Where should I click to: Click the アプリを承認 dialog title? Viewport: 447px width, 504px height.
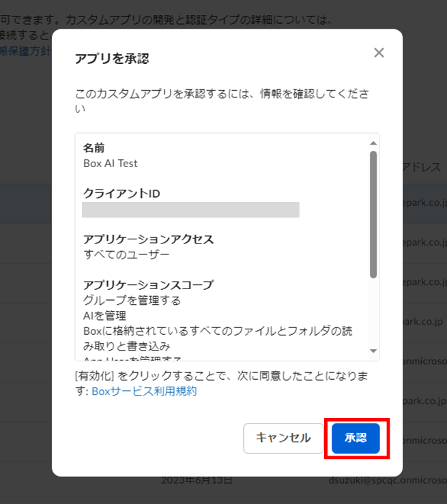click(112, 59)
